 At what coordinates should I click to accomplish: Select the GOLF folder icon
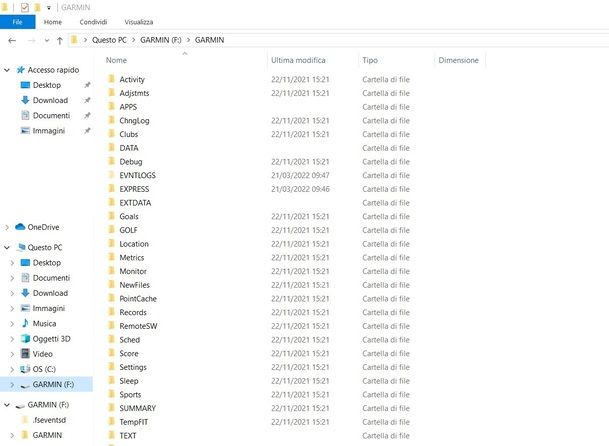[111, 230]
